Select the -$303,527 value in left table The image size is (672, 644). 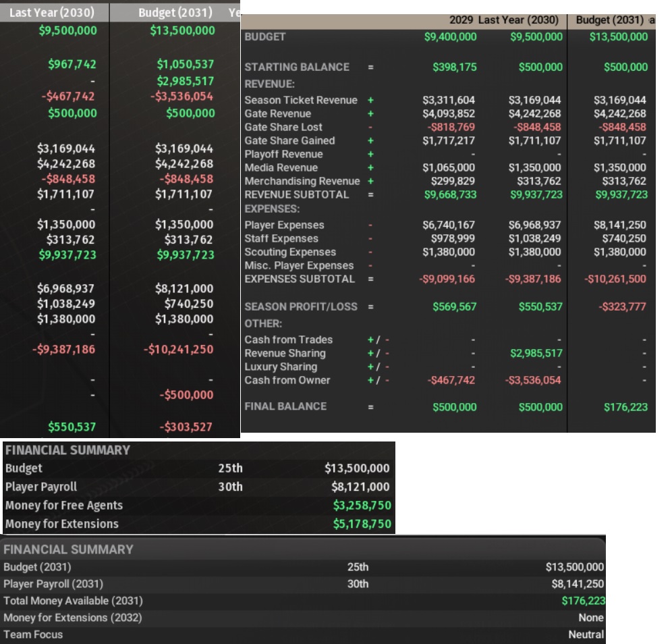pos(186,427)
